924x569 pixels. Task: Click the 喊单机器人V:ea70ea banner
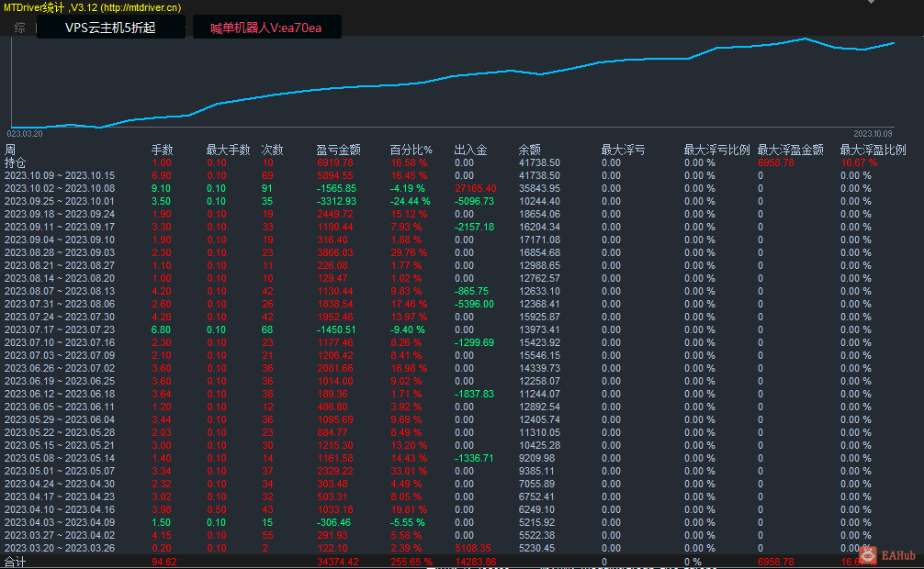click(x=266, y=28)
